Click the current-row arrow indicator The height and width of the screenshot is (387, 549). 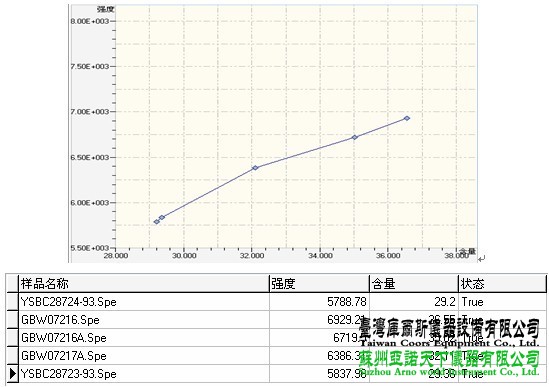[13, 374]
